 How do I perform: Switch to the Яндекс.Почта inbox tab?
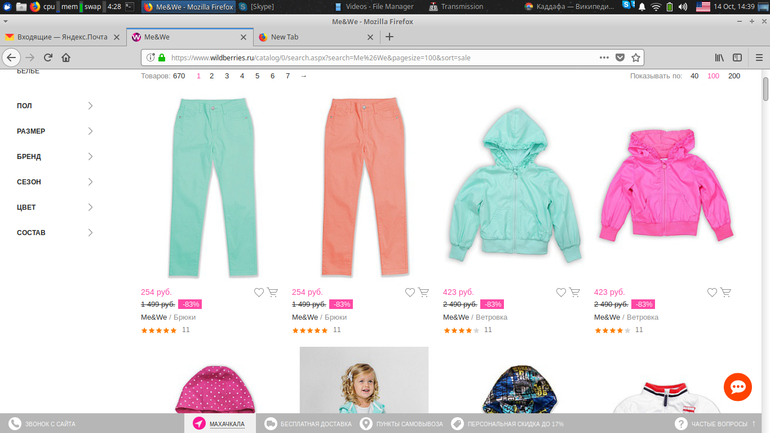pyautogui.click(x=62, y=37)
